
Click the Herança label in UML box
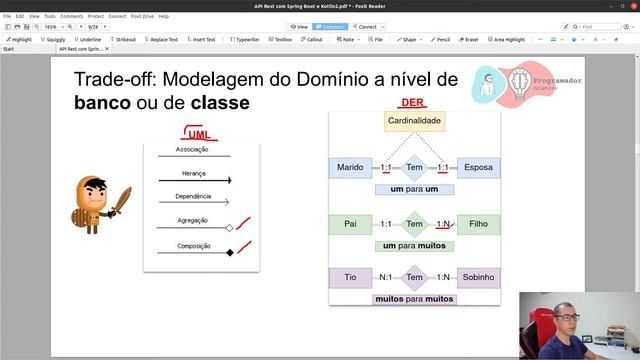pyautogui.click(x=193, y=173)
